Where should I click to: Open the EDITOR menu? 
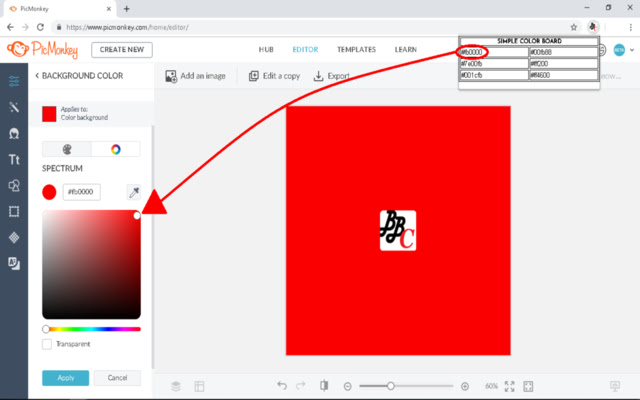[x=305, y=49]
